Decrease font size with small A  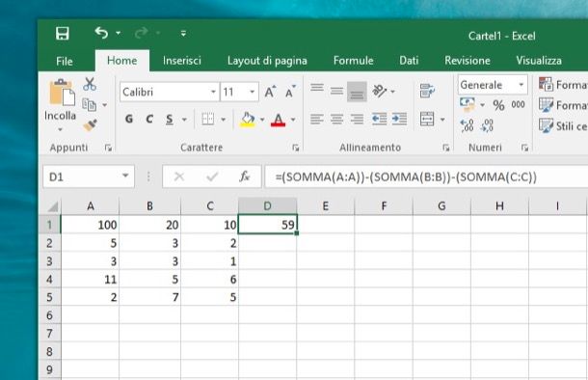[x=290, y=92]
